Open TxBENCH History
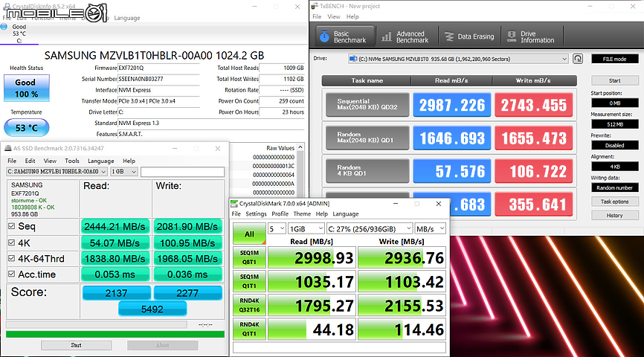 615,215
